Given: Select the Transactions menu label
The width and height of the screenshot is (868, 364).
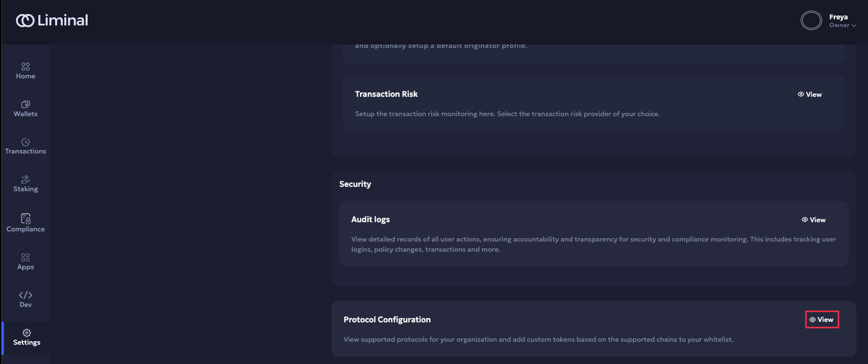Looking at the screenshot, I should 26,151.
